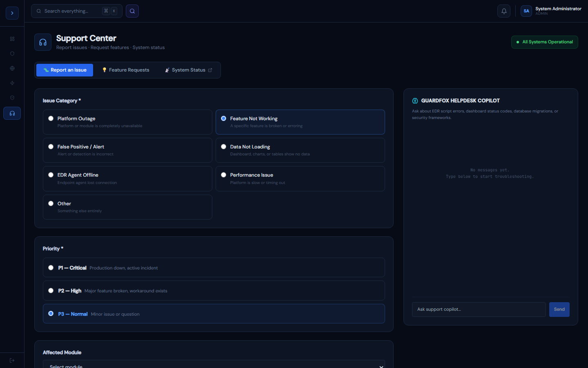Expand the sidebar with the chevron button
Viewport: 588px width, 368px height.
coord(12,13)
